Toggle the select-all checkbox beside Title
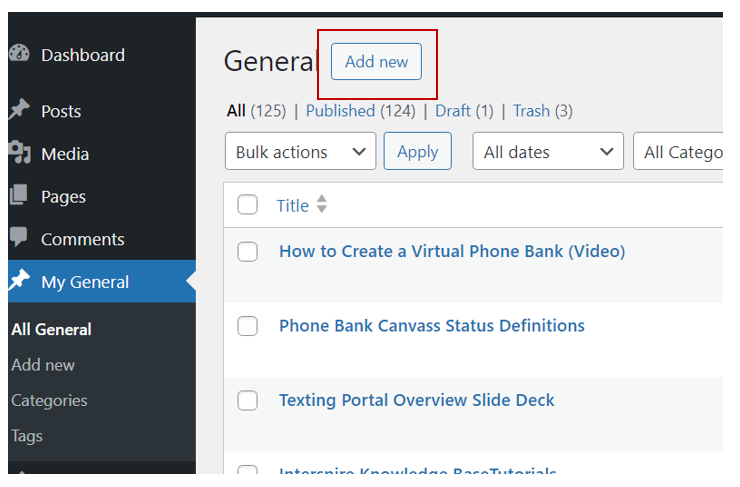Image resolution: width=740 pixels, height=487 pixels. [247, 205]
